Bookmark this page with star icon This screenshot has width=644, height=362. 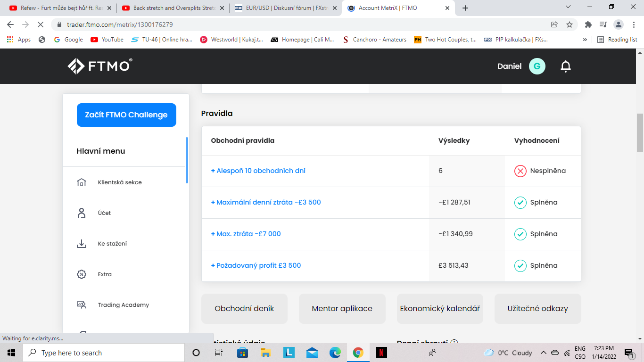pos(570,25)
